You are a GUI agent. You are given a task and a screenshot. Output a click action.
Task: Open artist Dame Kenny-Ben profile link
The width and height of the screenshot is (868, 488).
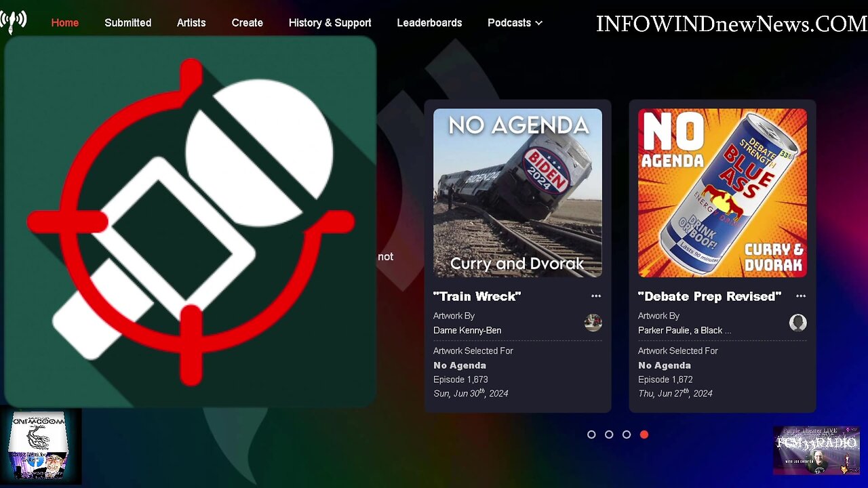click(x=467, y=330)
